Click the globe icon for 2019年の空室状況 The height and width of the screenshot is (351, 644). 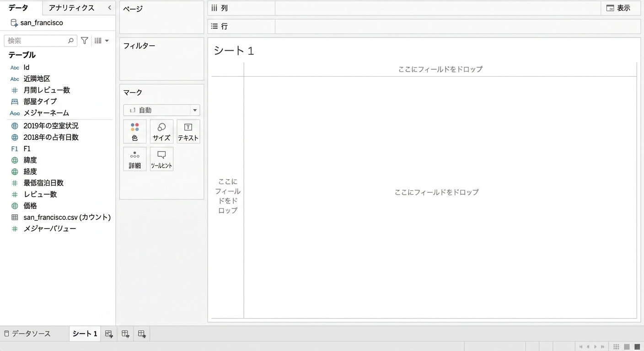coord(15,126)
